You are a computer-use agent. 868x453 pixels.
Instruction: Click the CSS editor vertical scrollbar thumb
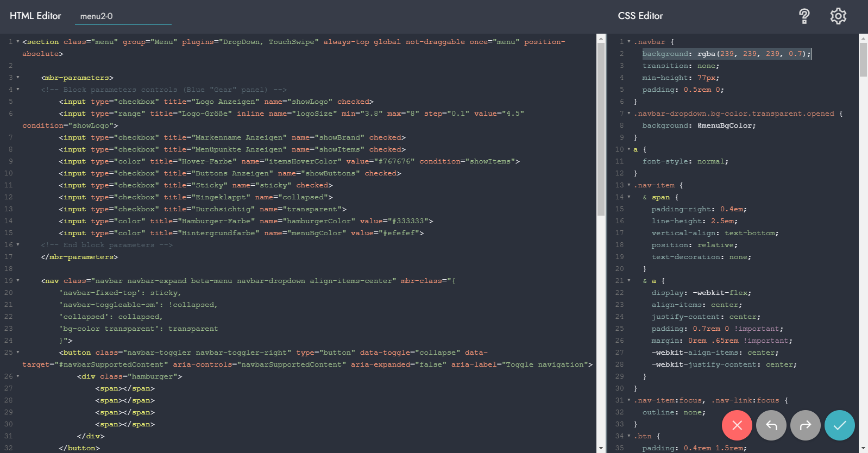click(863, 60)
